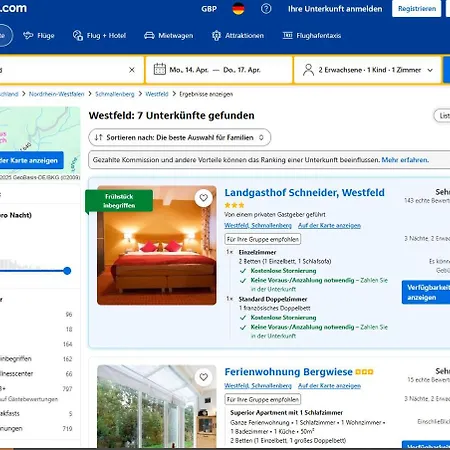This screenshot has width=450, height=450.
Task: Click Verfügbarkeit anzeigen for Landgasthof Schneider
Action: [x=426, y=292]
